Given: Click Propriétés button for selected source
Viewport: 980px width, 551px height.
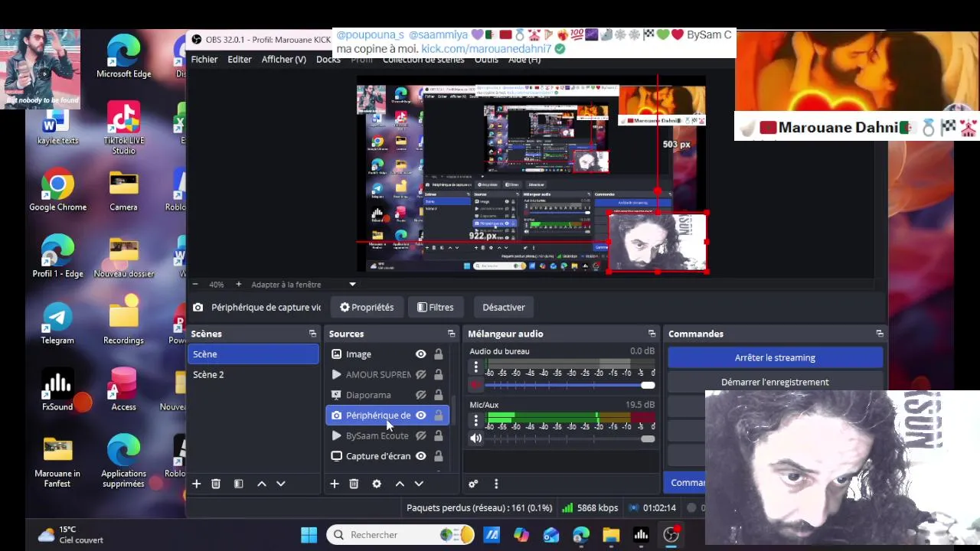Looking at the screenshot, I should click(x=367, y=307).
